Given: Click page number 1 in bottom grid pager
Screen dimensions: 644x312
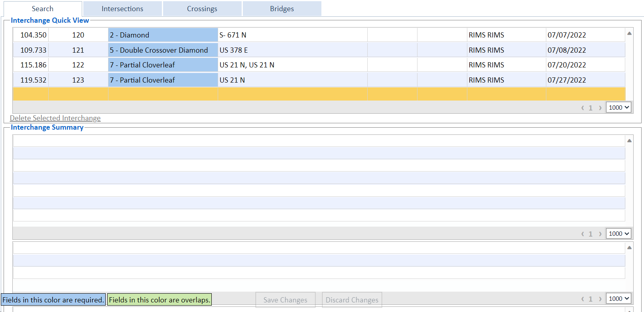Looking at the screenshot, I should point(591,299).
